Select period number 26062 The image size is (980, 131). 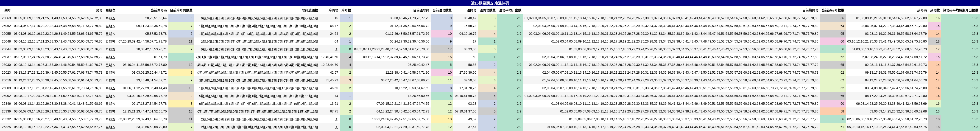coord(6,26)
